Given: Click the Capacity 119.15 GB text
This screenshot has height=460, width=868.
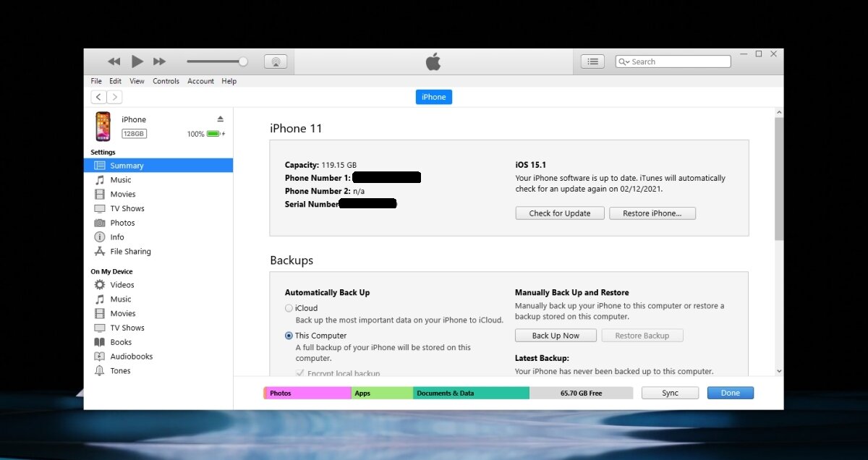Looking at the screenshot, I should point(320,165).
